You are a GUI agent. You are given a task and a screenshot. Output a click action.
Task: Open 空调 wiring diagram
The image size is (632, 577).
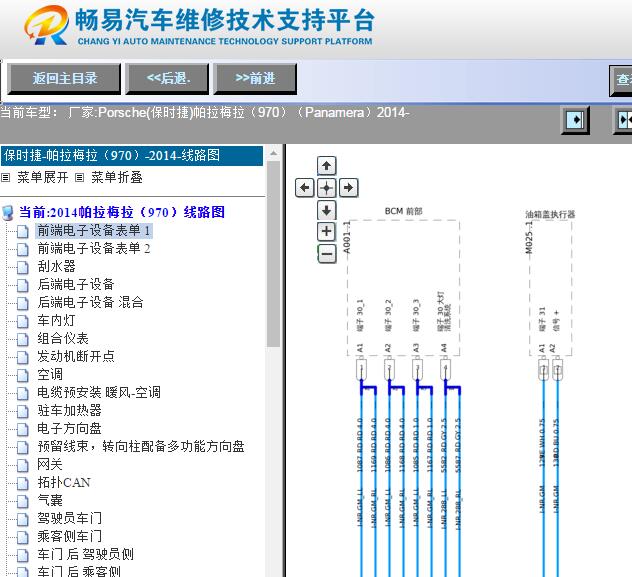(50, 374)
